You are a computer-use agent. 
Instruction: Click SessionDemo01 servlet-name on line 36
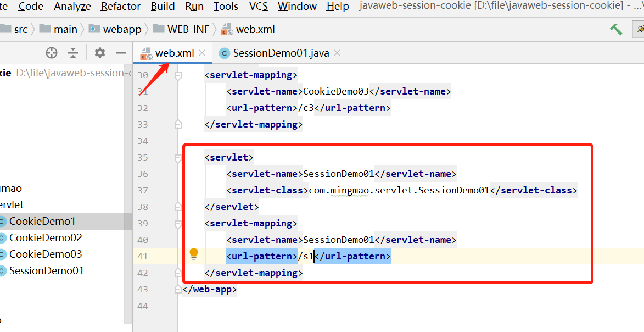pos(339,174)
